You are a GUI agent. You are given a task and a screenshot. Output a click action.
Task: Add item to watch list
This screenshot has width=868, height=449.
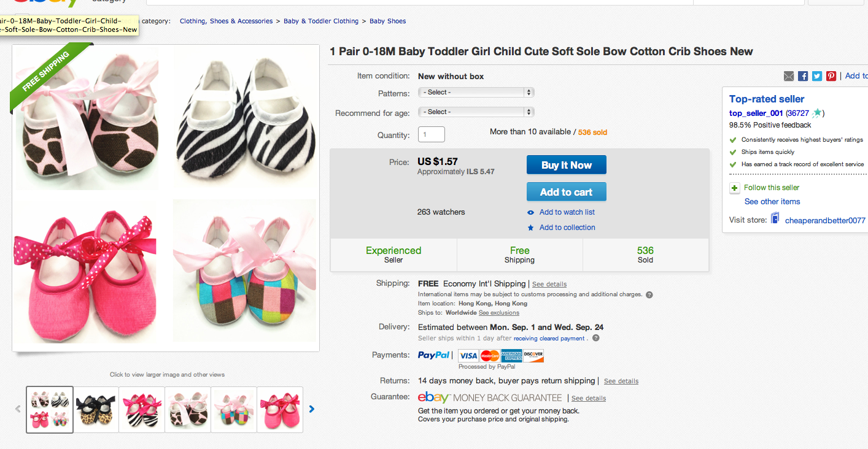tap(567, 212)
